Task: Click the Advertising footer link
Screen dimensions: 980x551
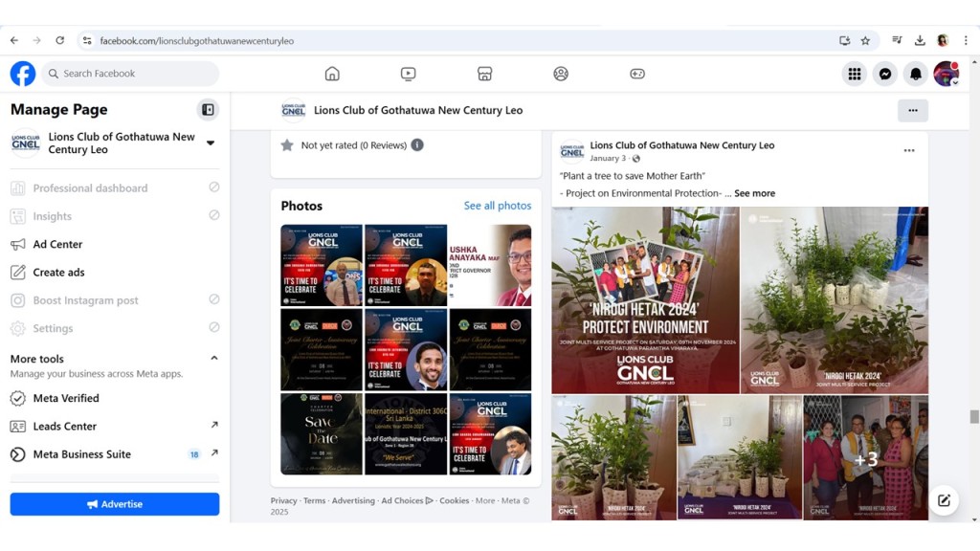Action: tap(353, 501)
